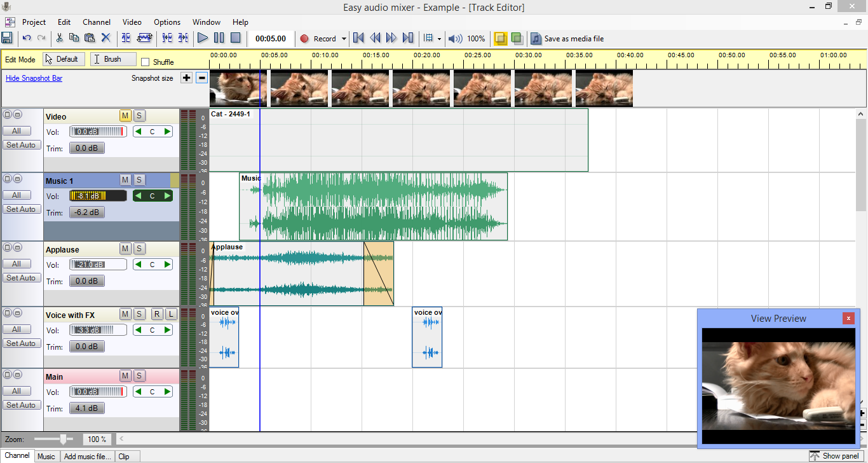This screenshot has width=868, height=463.
Task: Start playback with Play button
Action: [203, 38]
